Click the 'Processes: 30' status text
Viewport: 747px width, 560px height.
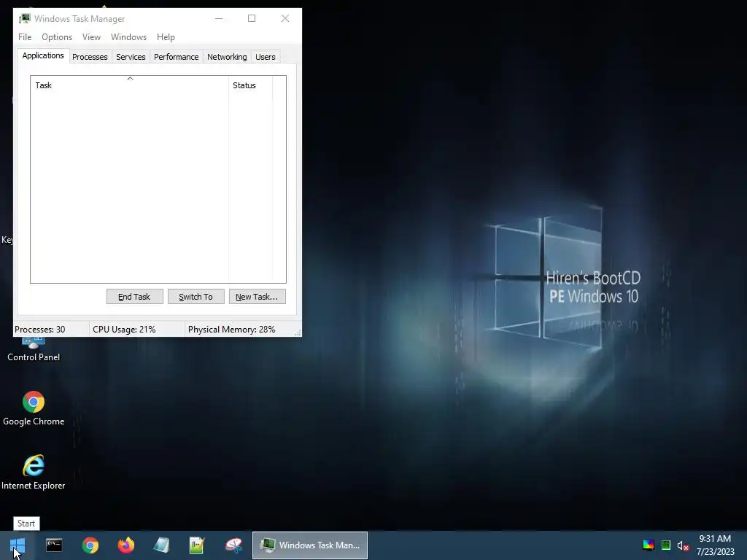[x=40, y=330]
